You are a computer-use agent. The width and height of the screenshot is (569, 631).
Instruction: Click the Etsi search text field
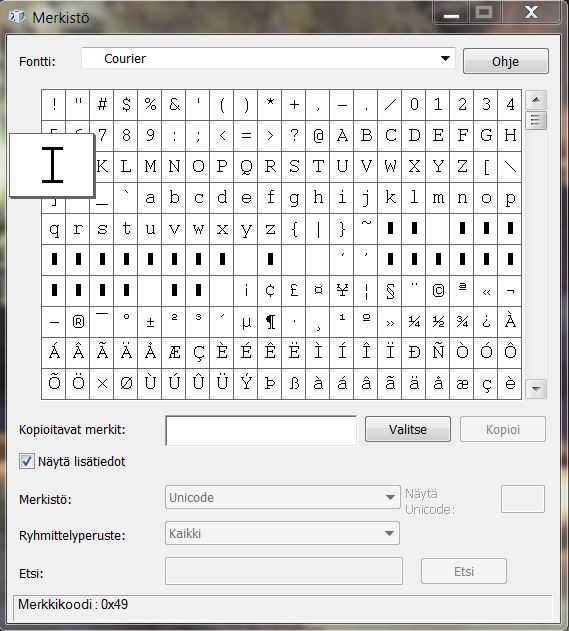[284, 571]
